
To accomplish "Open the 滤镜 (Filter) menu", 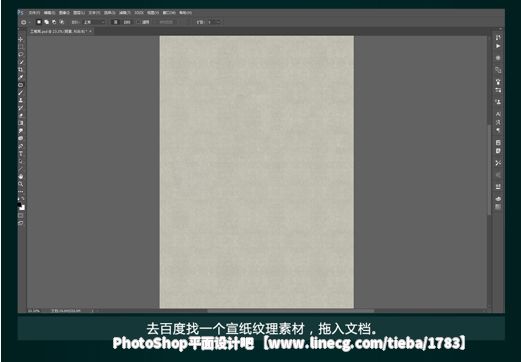I will click(125, 13).
